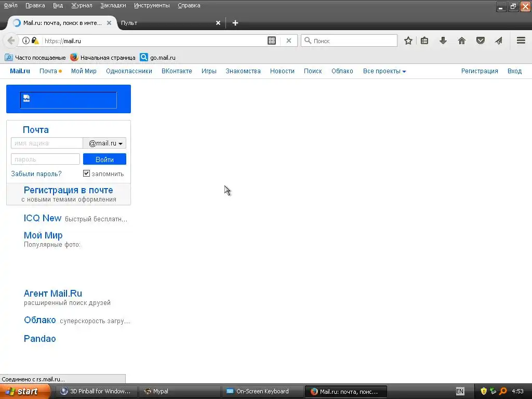Open Агент Mail.Ru link

[x=53, y=294]
